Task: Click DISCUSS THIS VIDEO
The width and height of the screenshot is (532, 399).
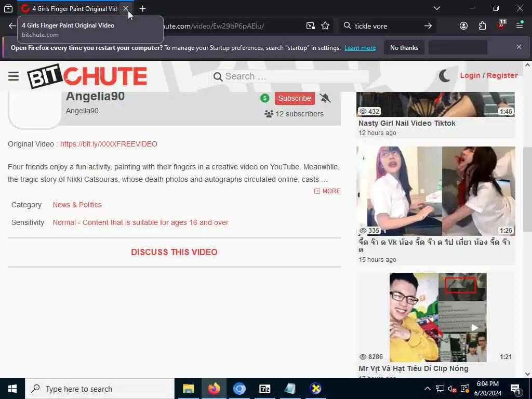Action: 174,252
